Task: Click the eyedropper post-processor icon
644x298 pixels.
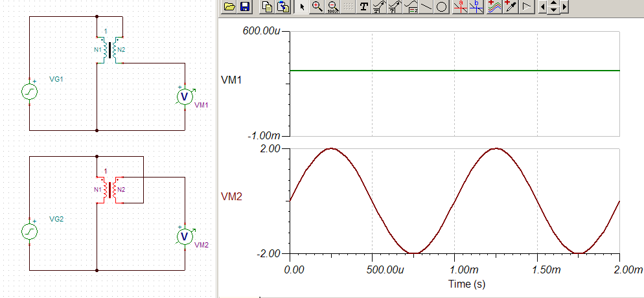Action: coord(511,6)
